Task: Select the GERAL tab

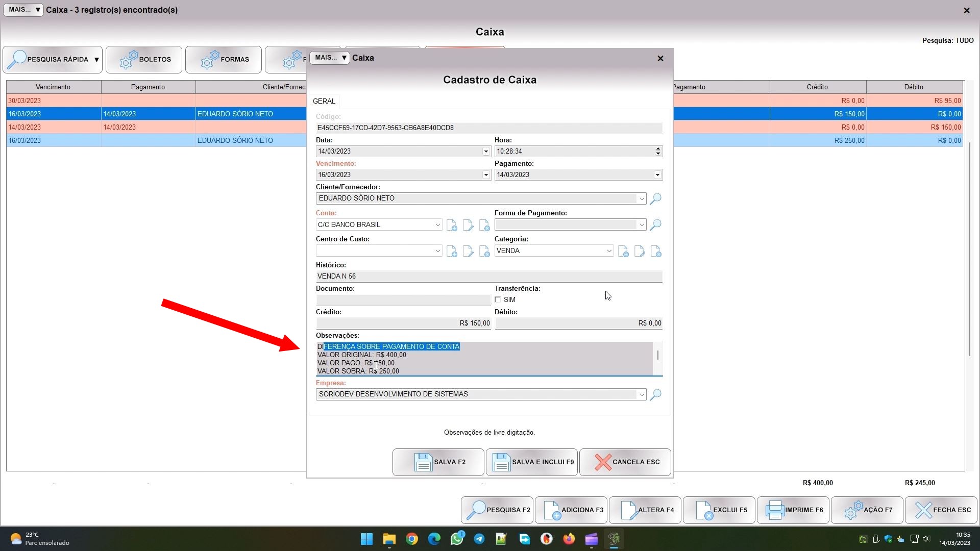Action: pyautogui.click(x=324, y=101)
